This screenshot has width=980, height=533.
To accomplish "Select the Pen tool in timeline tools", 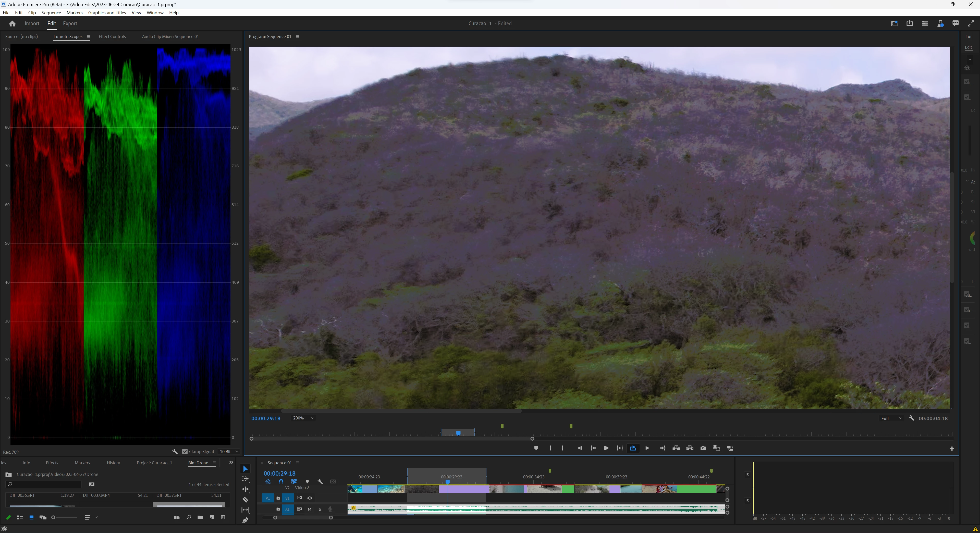I will point(245,520).
